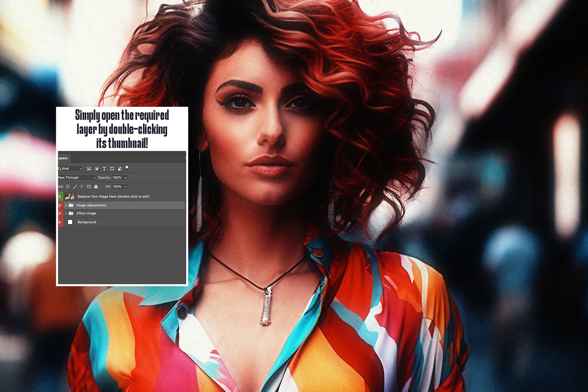Click the Replace Your Image smart object thumbnail

pos(70,196)
